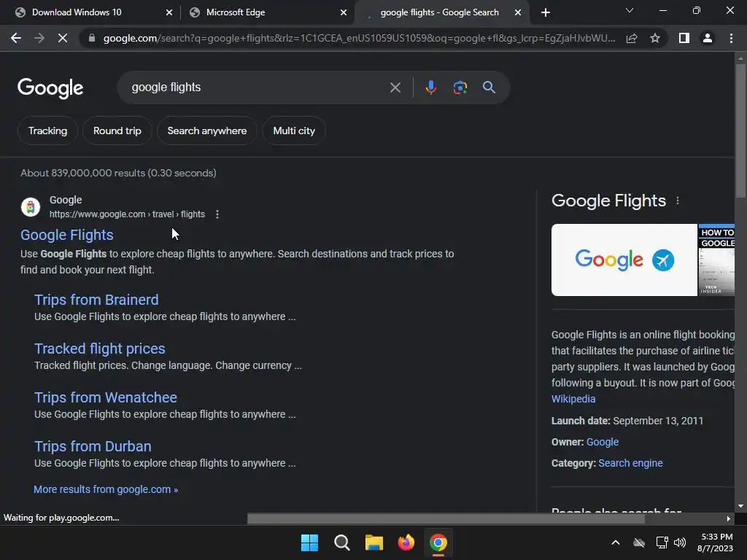The image size is (747, 560).
Task: Click the Google logo
Action: (x=50, y=88)
